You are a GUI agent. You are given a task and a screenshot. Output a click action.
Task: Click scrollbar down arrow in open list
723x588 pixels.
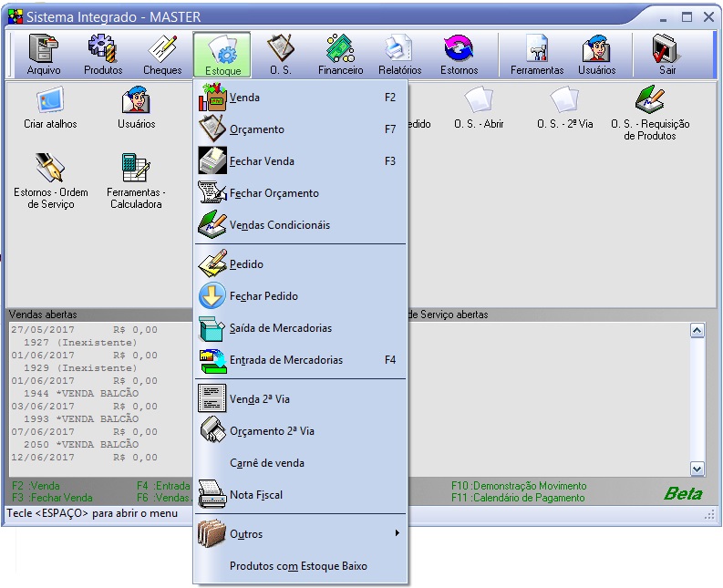click(x=697, y=469)
